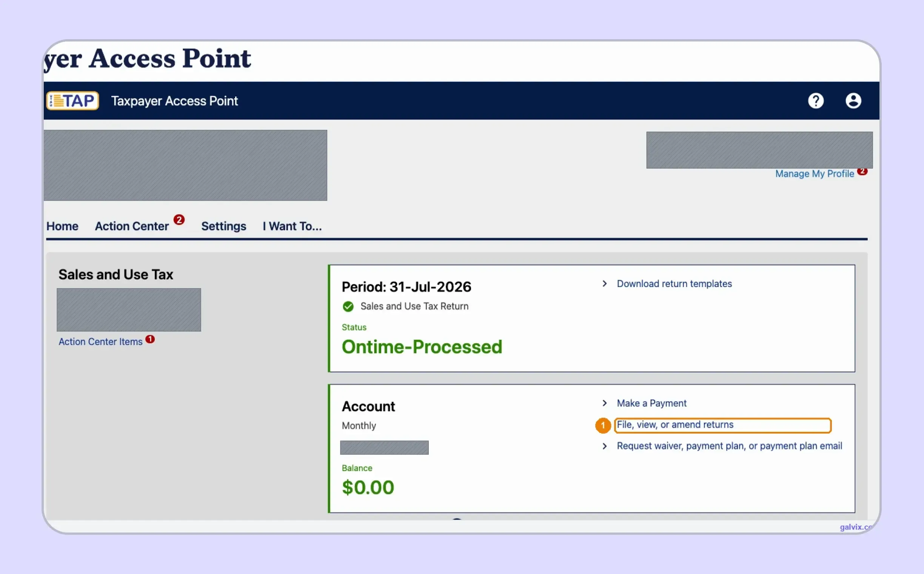This screenshot has height=574, width=924.
Task: Open the help question mark icon
Action: click(x=816, y=101)
